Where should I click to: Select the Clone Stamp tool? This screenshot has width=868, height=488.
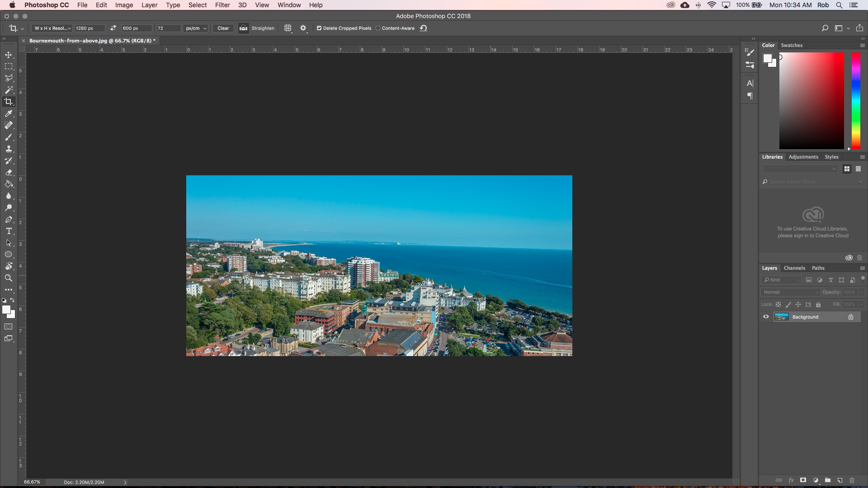click(x=9, y=149)
